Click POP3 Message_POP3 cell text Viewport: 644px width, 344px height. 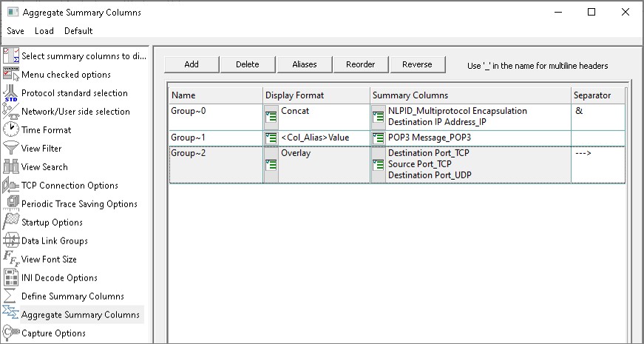tap(430, 138)
